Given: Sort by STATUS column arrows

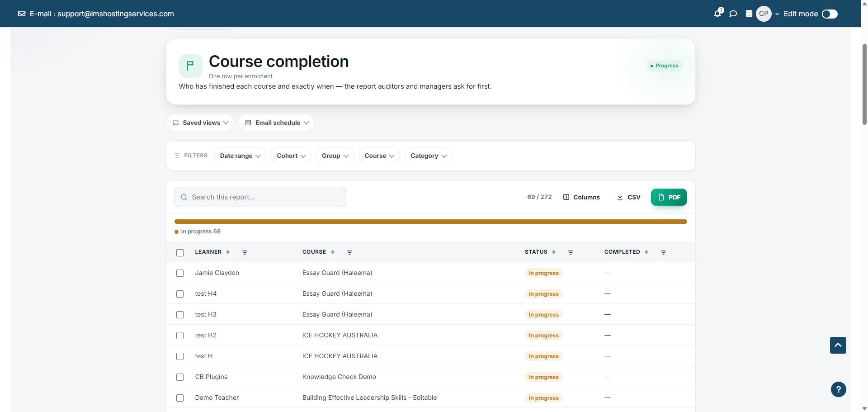Looking at the screenshot, I should tap(554, 252).
